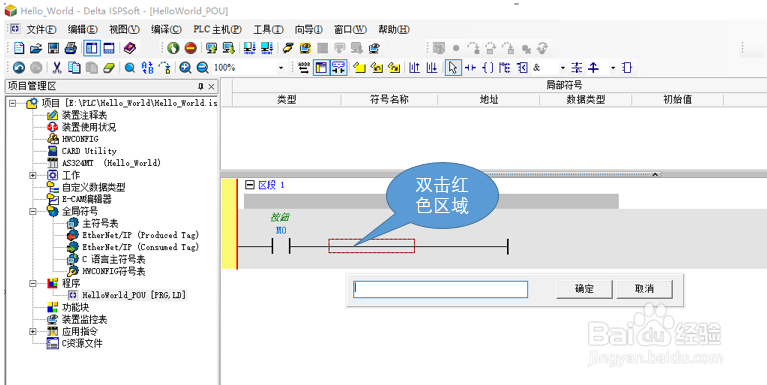Open the 帮助(H) menu
This screenshot has height=385, width=767.
coord(394,29)
